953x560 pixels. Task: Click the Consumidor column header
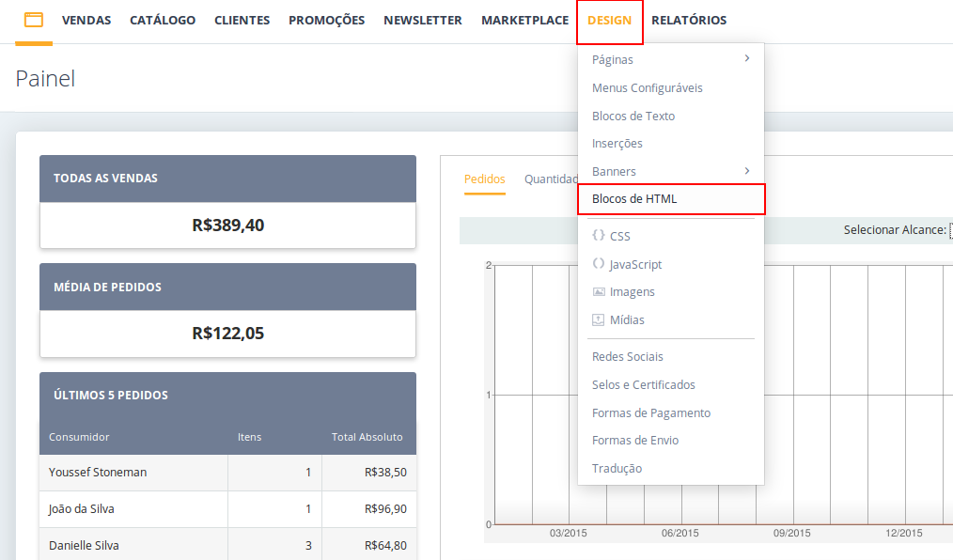point(79,437)
